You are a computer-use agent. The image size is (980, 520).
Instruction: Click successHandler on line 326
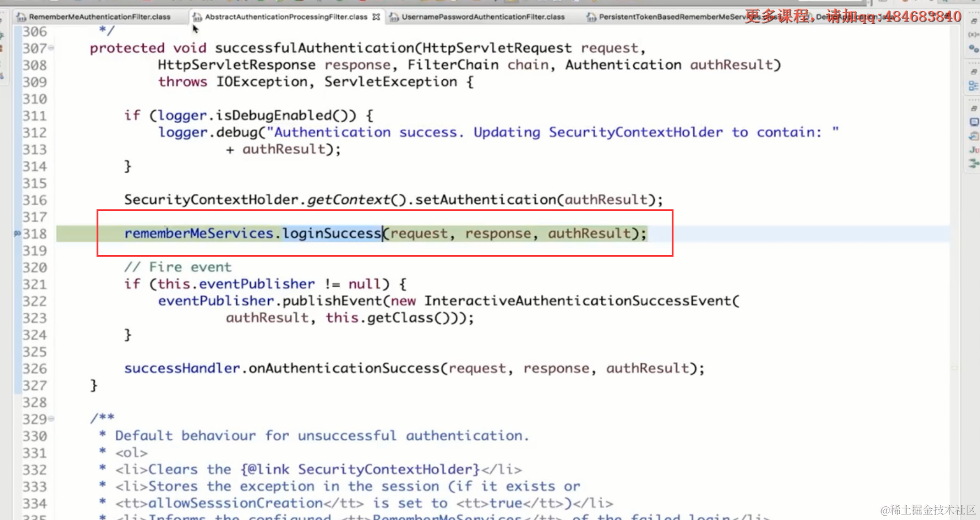coord(182,368)
